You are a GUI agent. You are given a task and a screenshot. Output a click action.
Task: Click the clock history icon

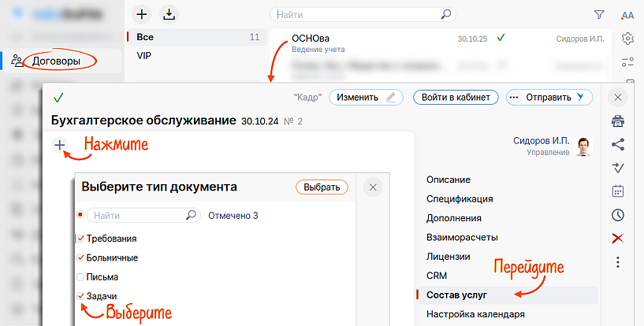point(619,214)
